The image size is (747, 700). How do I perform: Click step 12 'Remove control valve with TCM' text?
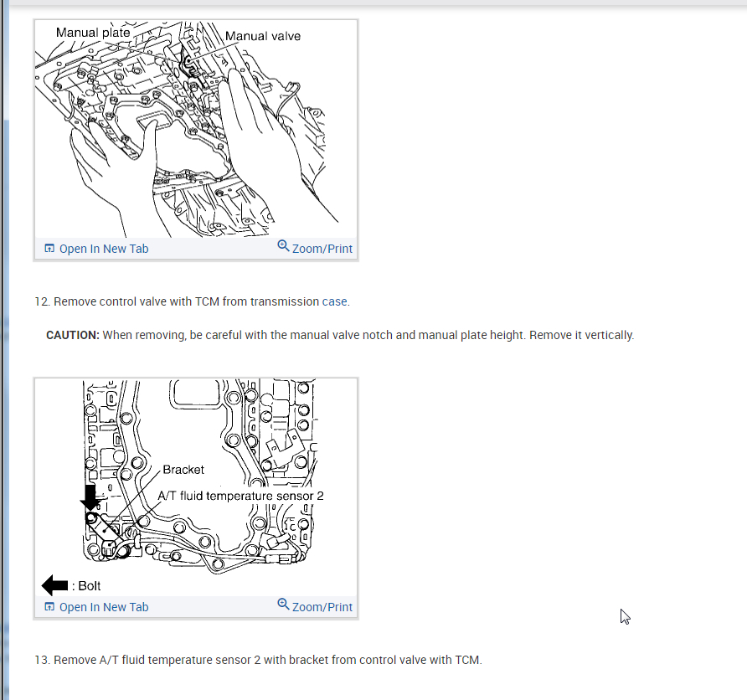click(192, 301)
